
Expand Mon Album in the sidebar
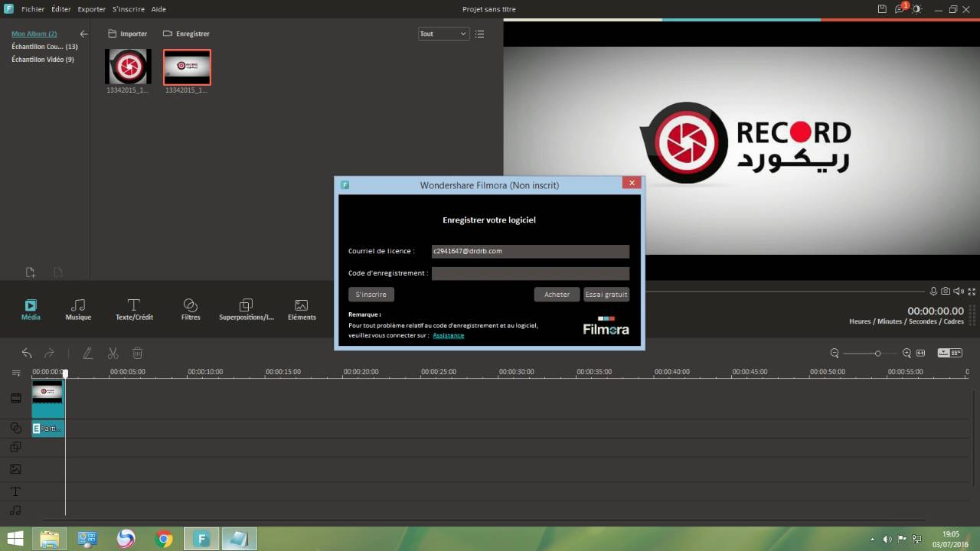click(x=34, y=34)
